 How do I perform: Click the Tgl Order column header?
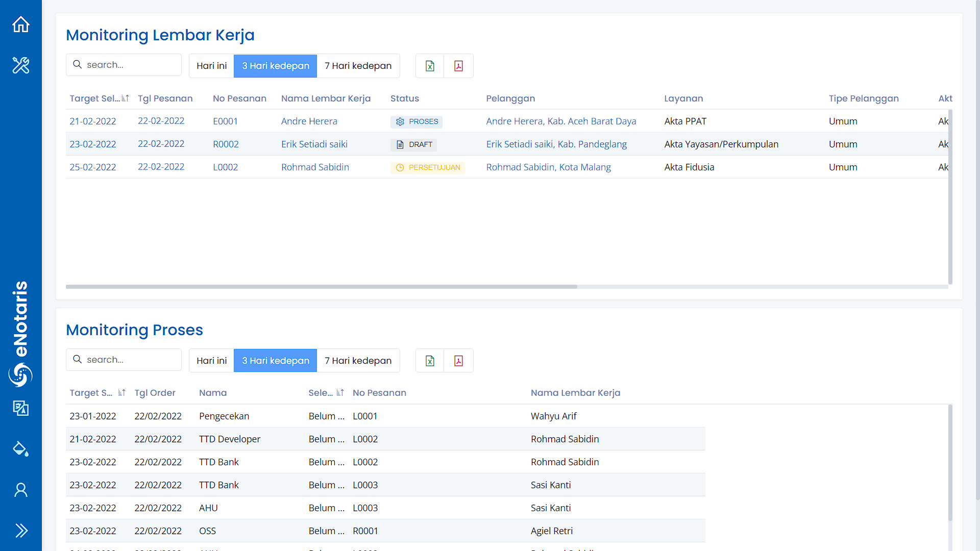coord(155,393)
